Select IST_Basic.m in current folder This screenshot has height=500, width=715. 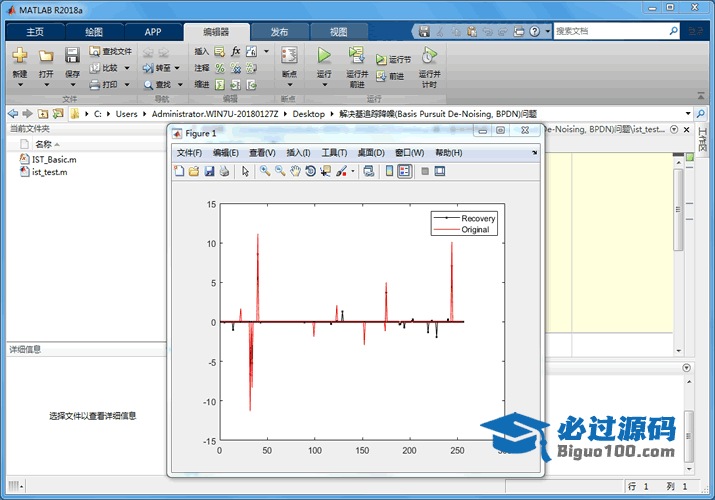[48, 159]
